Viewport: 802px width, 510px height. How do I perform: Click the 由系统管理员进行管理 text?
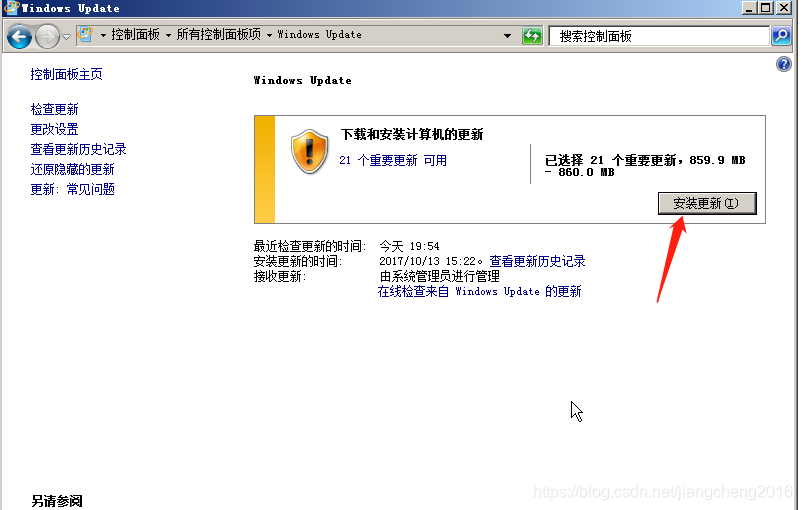(x=439, y=276)
